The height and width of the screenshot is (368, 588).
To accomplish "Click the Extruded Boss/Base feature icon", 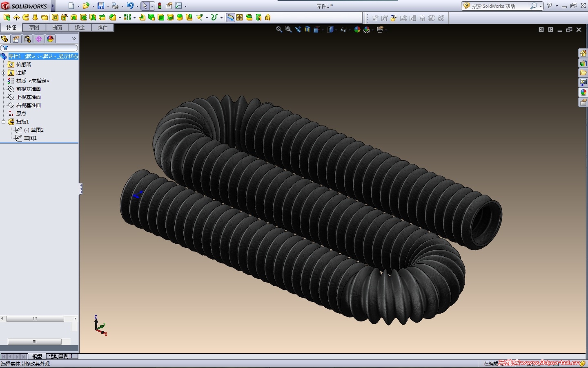I will 7,17.
